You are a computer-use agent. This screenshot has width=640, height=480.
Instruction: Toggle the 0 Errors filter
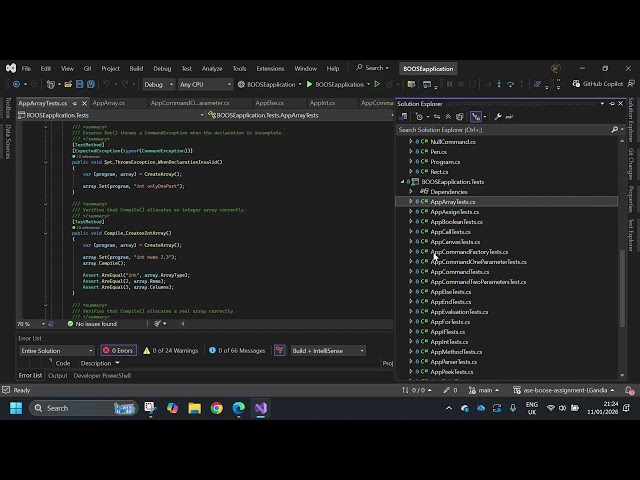click(119, 351)
